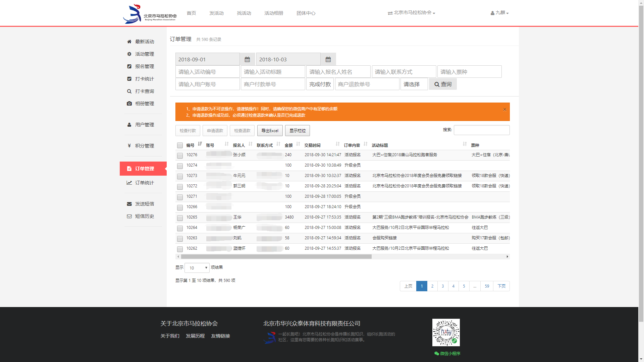Click the 订单统计 chart icon in sidebar
644x362 pixels.
[129, 183]
